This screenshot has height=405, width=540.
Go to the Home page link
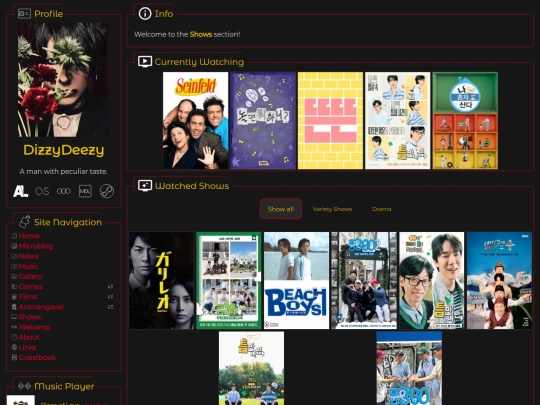pos(29,236)
